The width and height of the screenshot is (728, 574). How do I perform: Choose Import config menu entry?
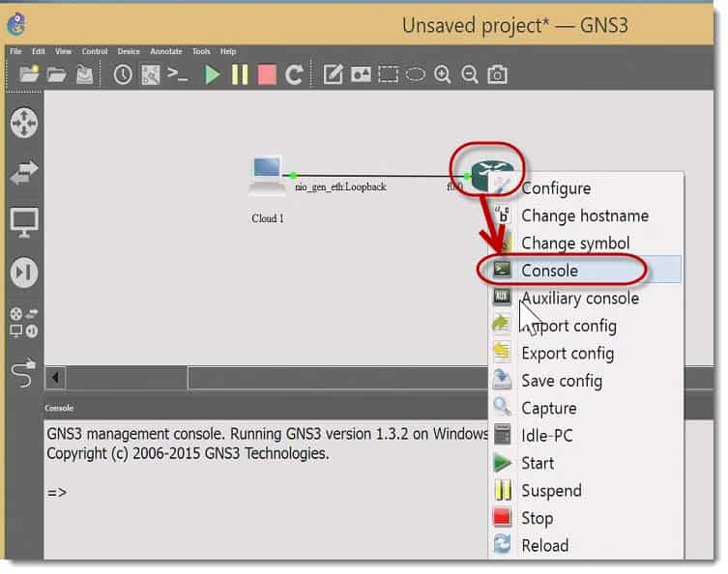point(586,326)
